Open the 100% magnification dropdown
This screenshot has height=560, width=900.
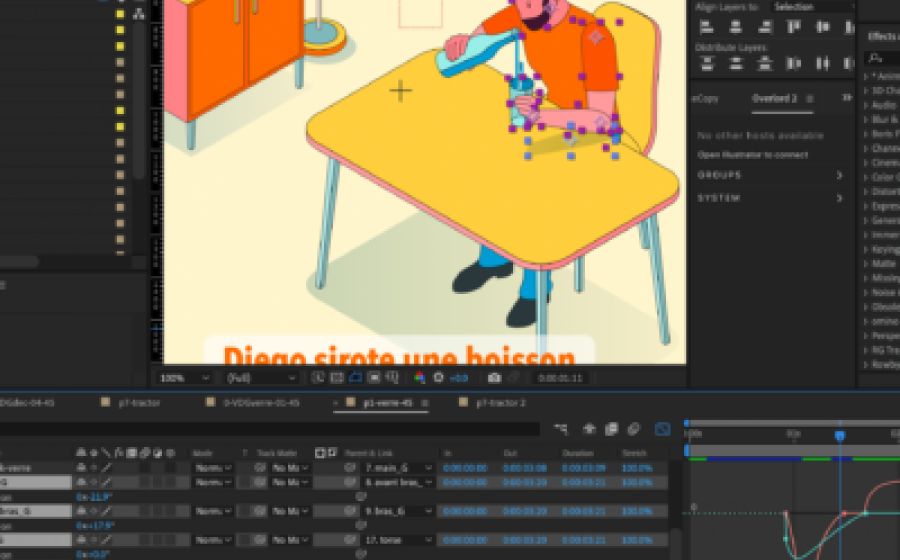pos(185,378)
